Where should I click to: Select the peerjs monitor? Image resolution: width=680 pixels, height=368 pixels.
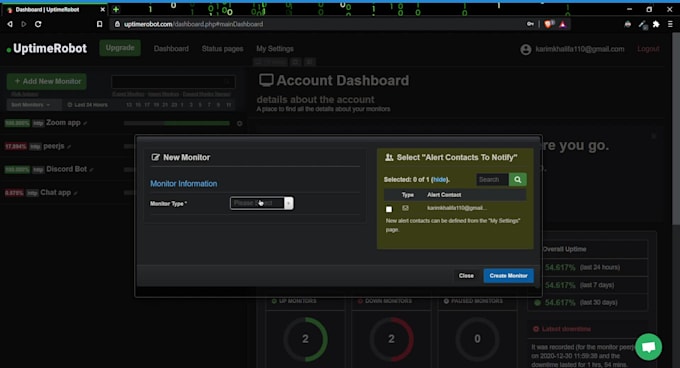(54, 146)
